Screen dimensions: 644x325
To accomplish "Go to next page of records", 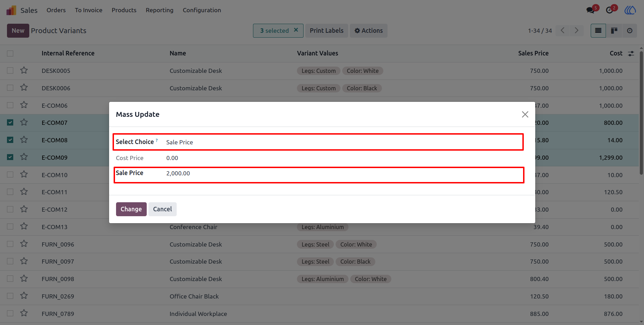I will (x=576, y=31).
